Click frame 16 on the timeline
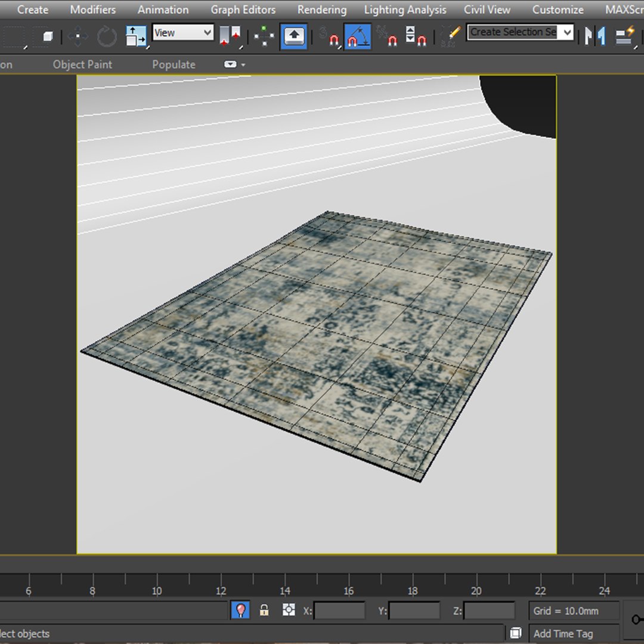 [348, 590]
